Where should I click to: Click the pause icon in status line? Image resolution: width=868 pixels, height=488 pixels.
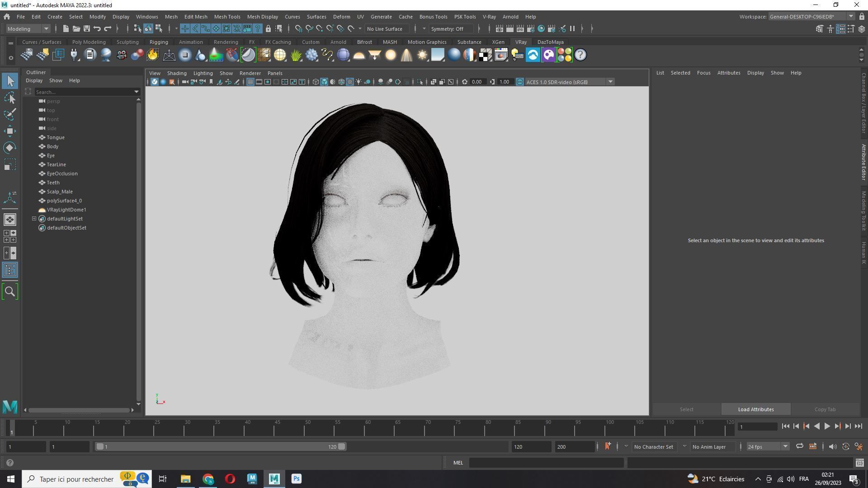(572, 28)
